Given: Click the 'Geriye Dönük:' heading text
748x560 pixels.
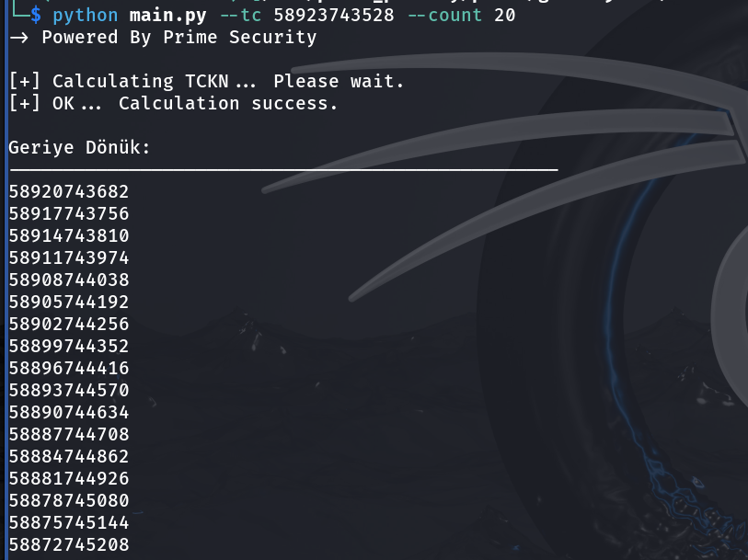Looking at the screenshot, I should pos(79,148).
